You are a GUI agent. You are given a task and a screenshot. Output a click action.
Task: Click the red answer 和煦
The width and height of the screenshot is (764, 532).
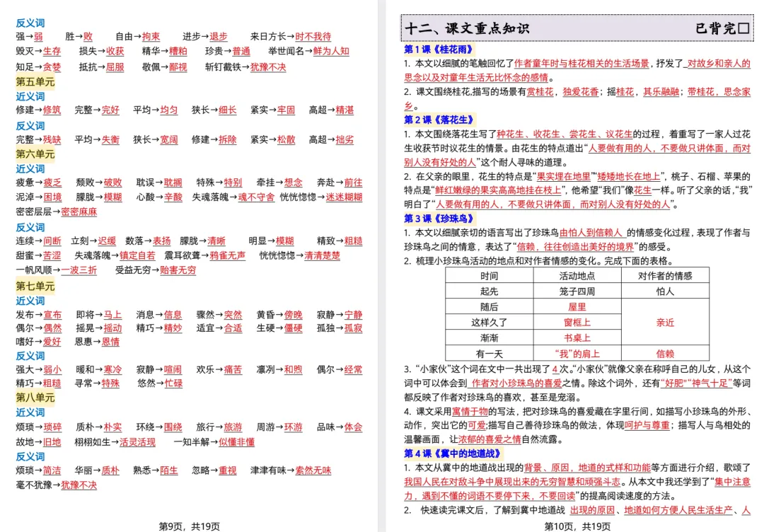[294, 370]
